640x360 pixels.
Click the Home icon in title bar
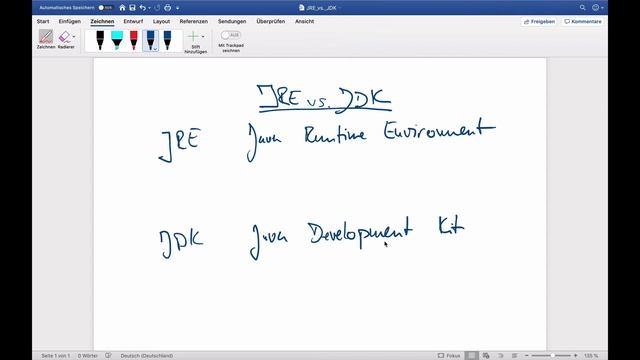pos(122,7)
